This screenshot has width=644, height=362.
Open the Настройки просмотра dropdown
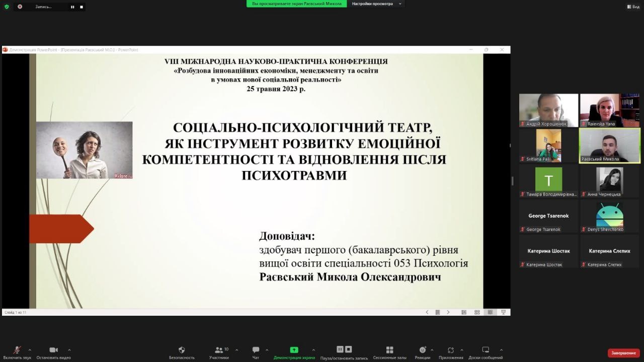377,4
